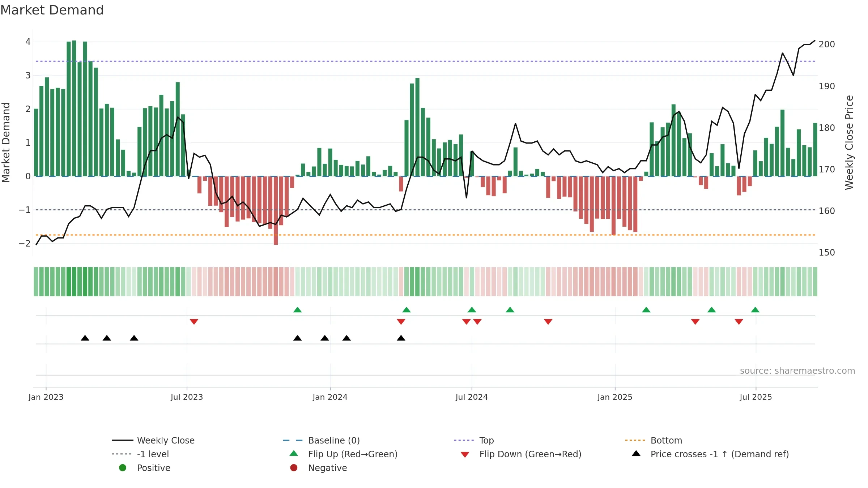Click the 4 demand tick label

click(x=28, y=42)
